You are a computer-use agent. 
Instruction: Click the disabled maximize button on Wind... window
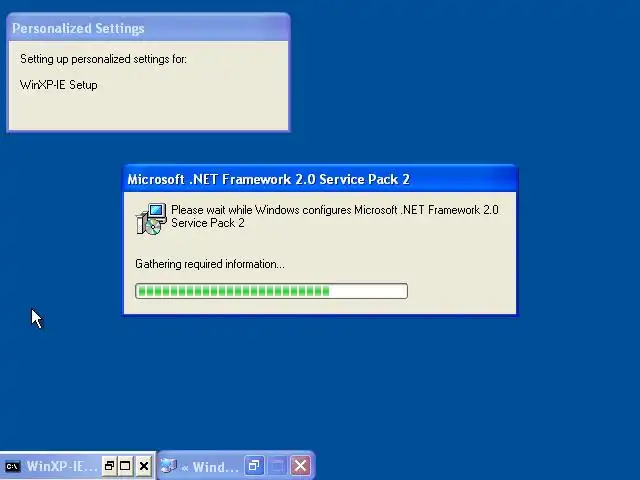coord(277,465)
